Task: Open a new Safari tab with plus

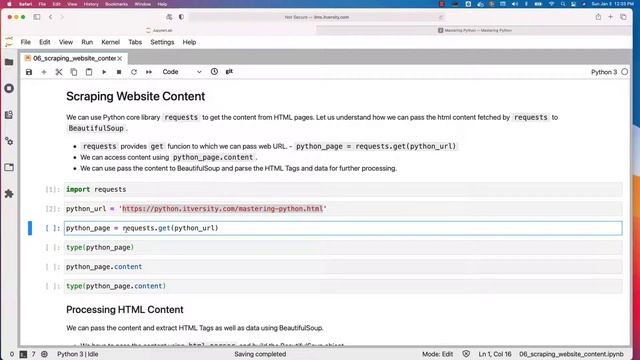Action: [x=611, y=17]
